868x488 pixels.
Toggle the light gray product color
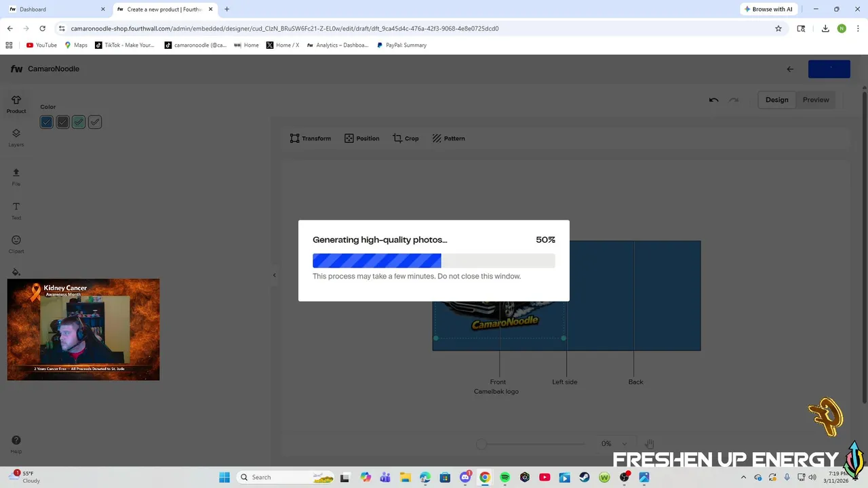point(95,122)
